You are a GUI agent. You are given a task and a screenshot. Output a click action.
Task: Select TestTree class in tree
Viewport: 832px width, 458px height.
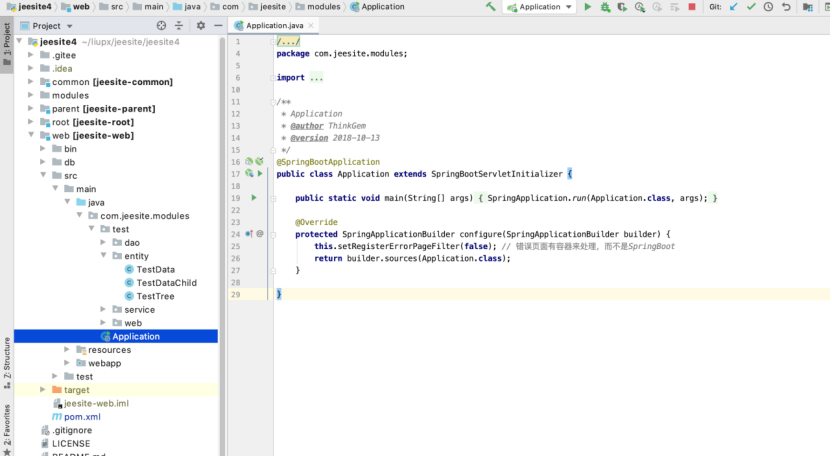[x=150, y=296]
